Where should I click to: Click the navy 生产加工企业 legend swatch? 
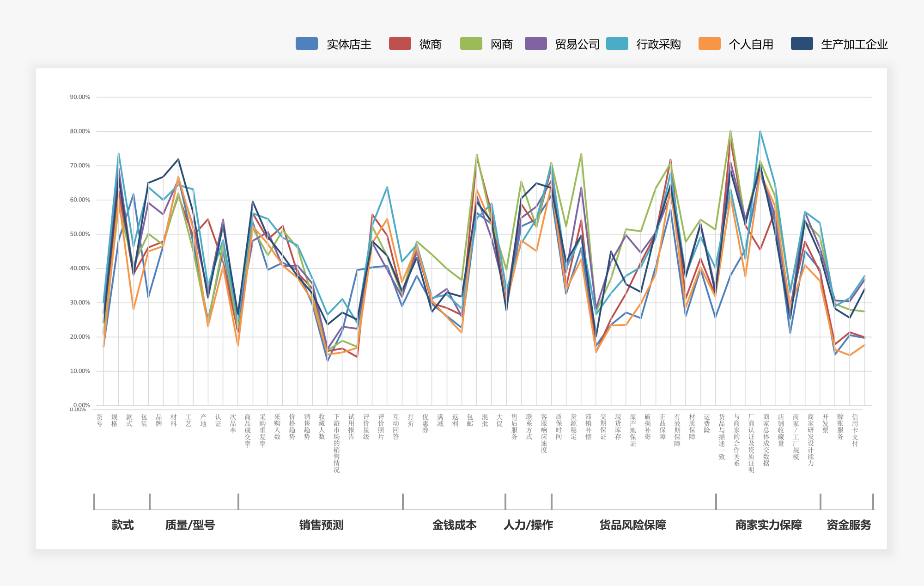coord(802,43)
